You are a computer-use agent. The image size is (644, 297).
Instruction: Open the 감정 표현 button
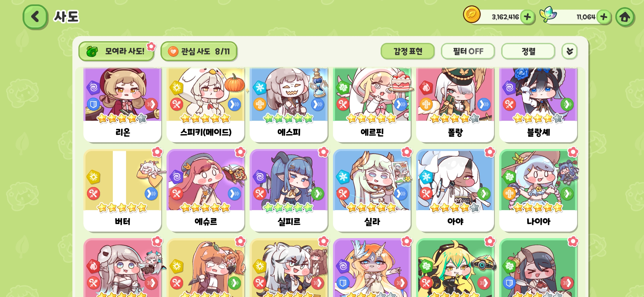point(408,51)
